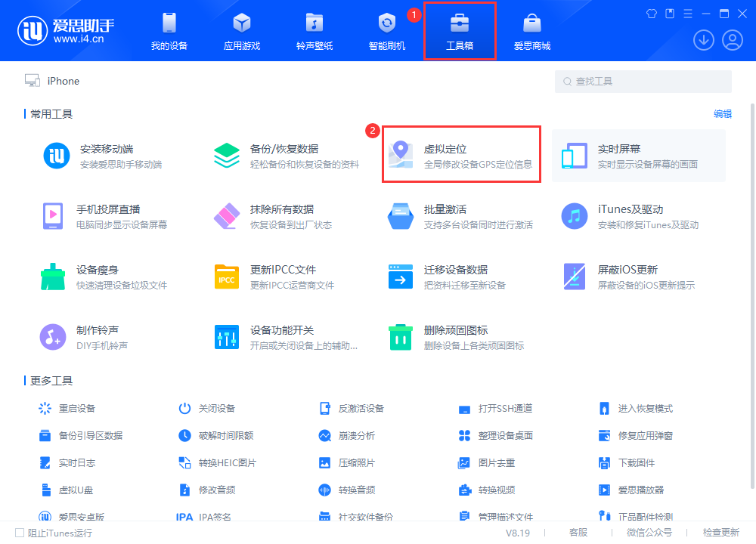Open 屏蔽iOS更新 block iOS updates tool

[x=627, y=277]
